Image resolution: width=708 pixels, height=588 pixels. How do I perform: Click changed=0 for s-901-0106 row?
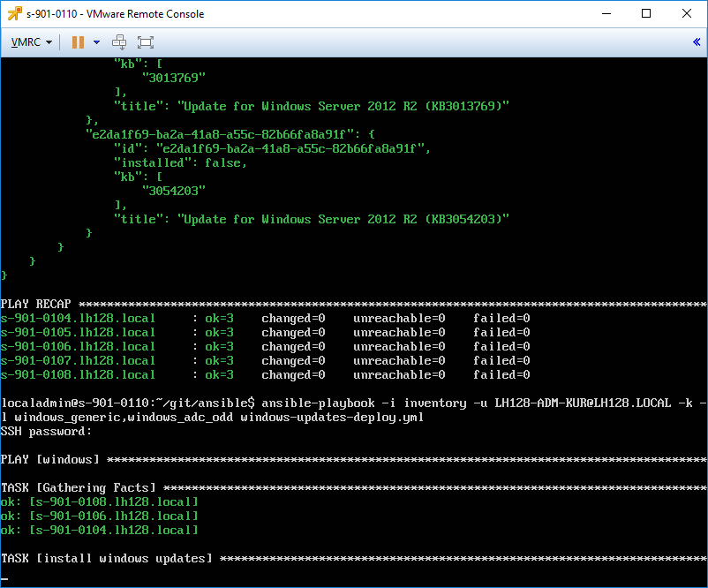pyautogui.click(x=293, y=346)
